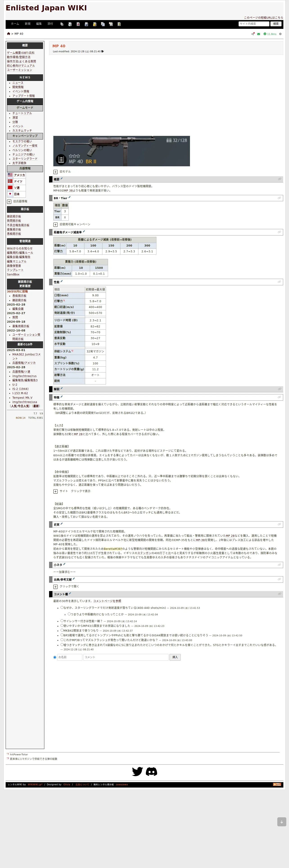The width and height of the screenshot is (289, 868).
Task: Click the anchor link icon on 特徴 heading row
Action: pos(279,397)
